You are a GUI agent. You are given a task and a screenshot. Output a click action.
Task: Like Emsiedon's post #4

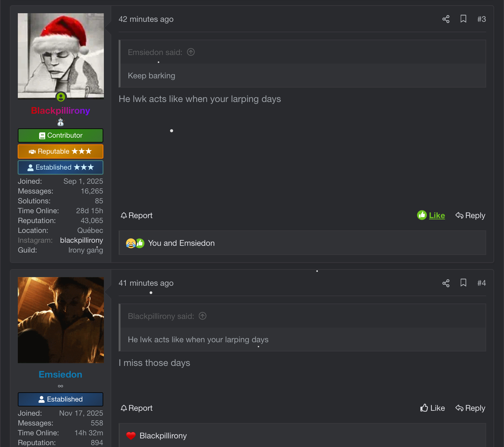point(432,408)
